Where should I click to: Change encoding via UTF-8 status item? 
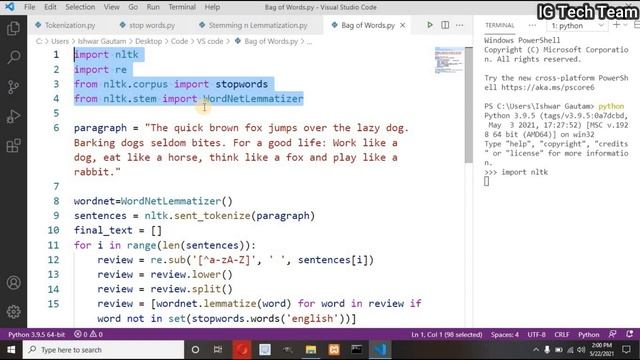pyautogui.click(x=536, y=335)
